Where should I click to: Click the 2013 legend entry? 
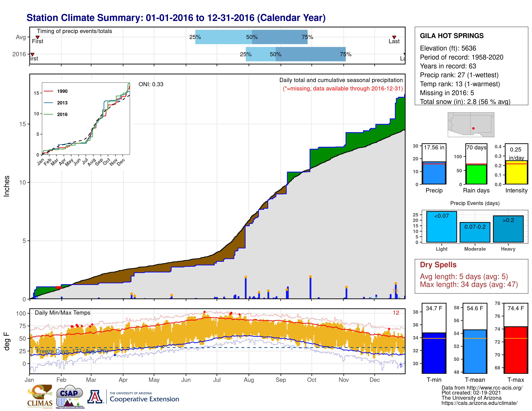[56, 103]
